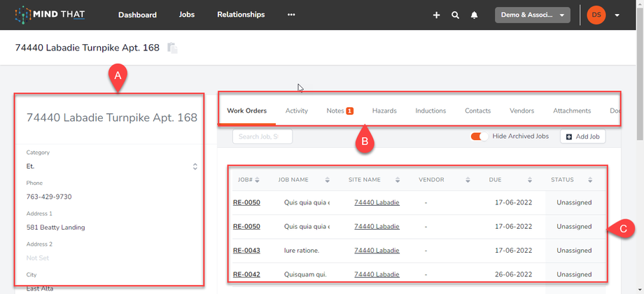Open search with the magnifier icon
The width and height of the screenshot is (644, 294).
[455, 15]
